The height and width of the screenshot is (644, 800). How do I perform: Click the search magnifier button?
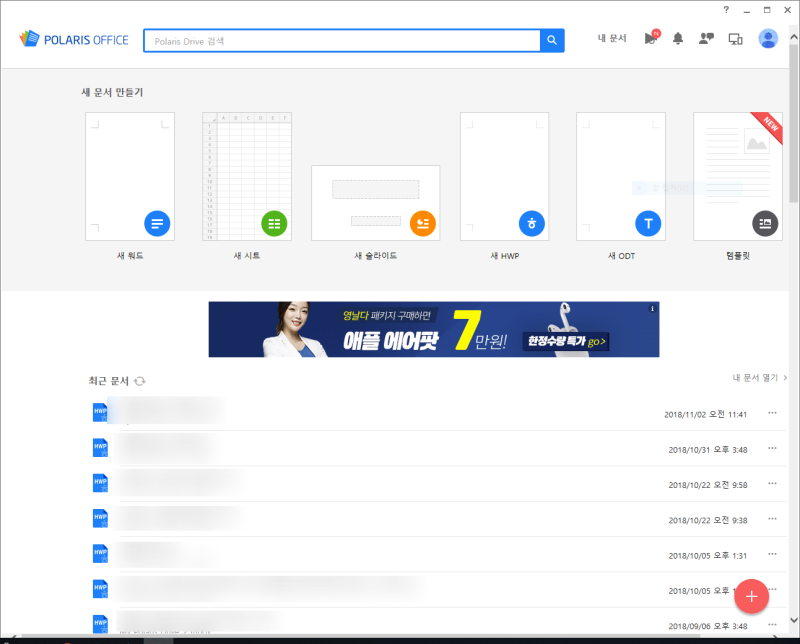(x=552, y=40)
